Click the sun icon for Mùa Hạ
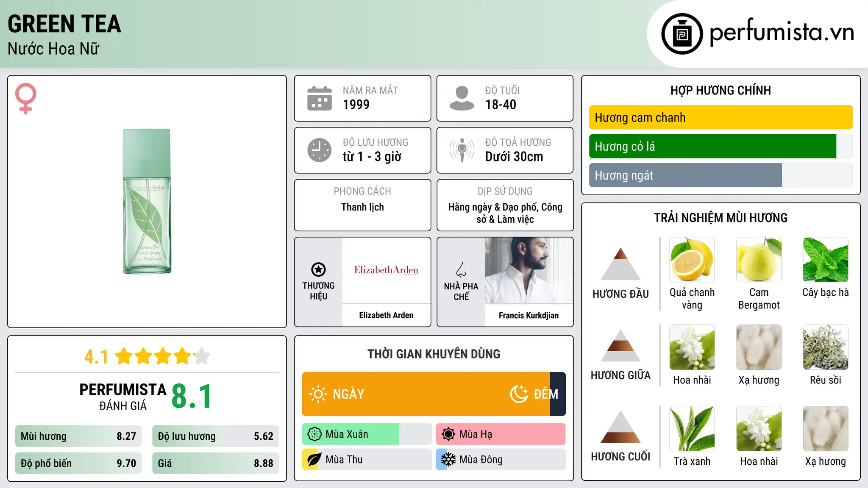The image size is (868, 488). tap(448, 434)
